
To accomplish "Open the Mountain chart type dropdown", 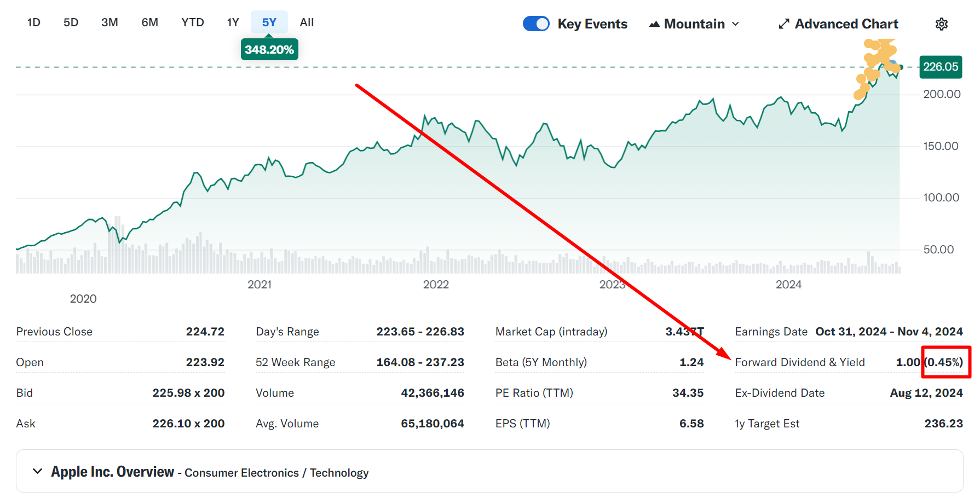I will [x=694, y=24].
